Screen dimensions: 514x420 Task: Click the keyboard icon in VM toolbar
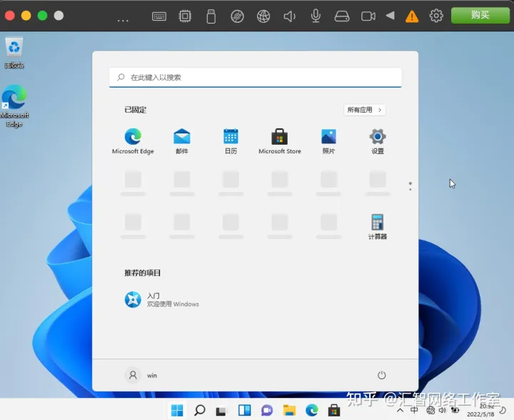159,16
